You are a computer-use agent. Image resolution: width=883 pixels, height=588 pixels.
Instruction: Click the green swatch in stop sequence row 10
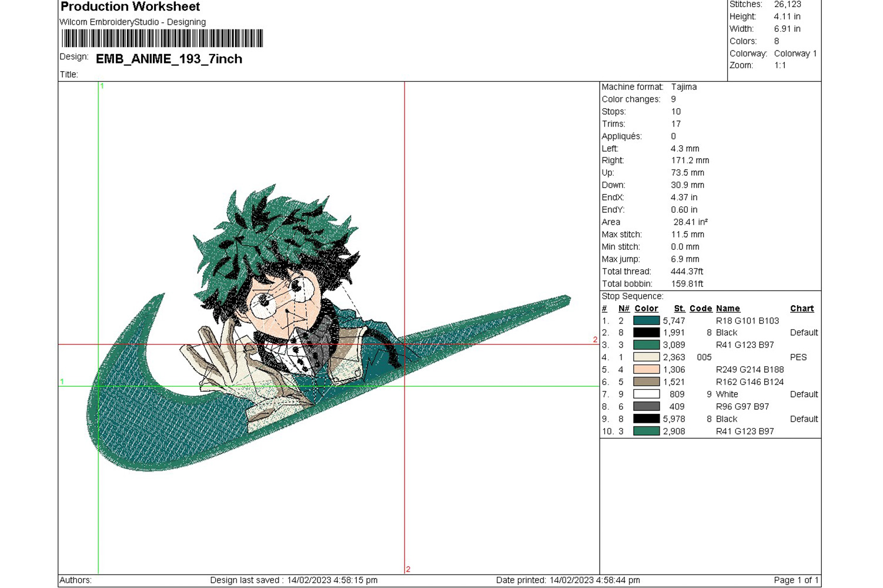coord(646,432)
